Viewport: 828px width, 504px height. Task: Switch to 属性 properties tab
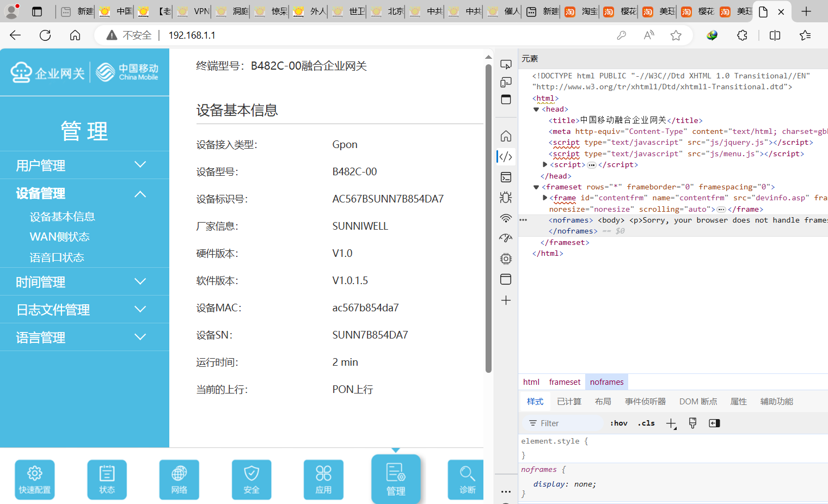point(738,402)
